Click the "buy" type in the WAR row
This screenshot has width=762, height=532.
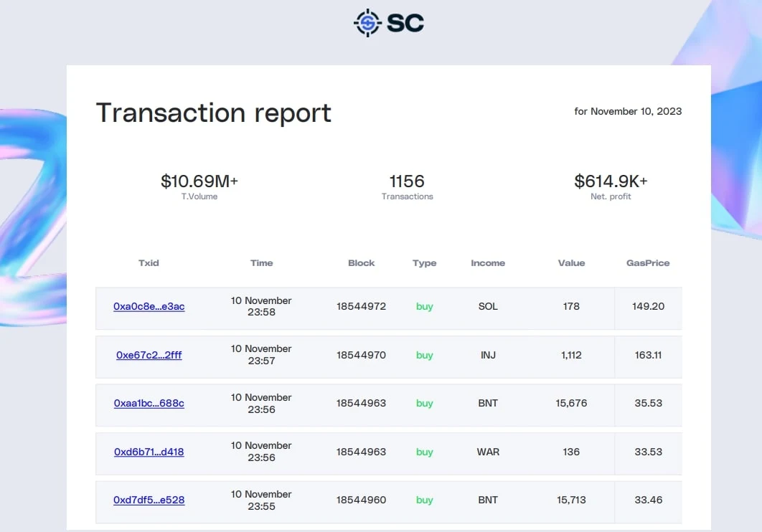[x=424, y=452]
